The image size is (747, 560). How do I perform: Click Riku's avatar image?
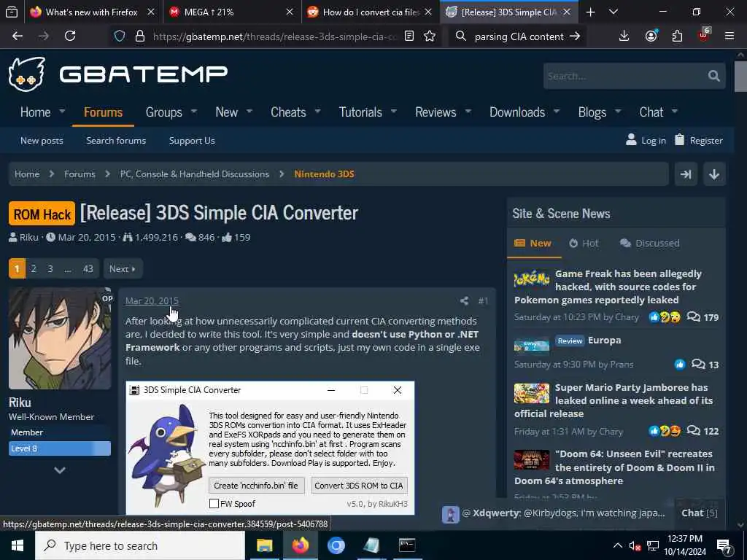pos(60,338)
